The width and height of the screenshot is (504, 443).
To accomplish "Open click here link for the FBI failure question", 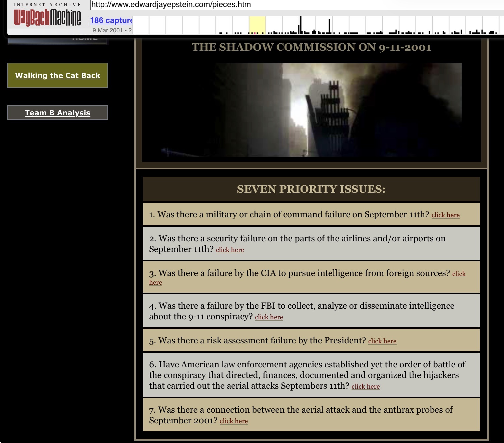I will [269, 317].
